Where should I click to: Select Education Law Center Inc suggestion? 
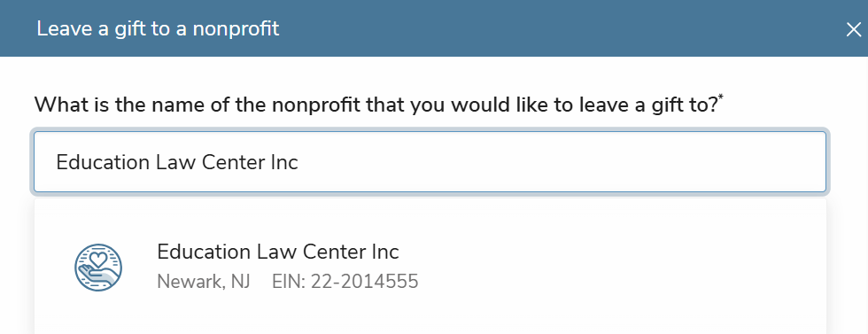pos(430,267)
